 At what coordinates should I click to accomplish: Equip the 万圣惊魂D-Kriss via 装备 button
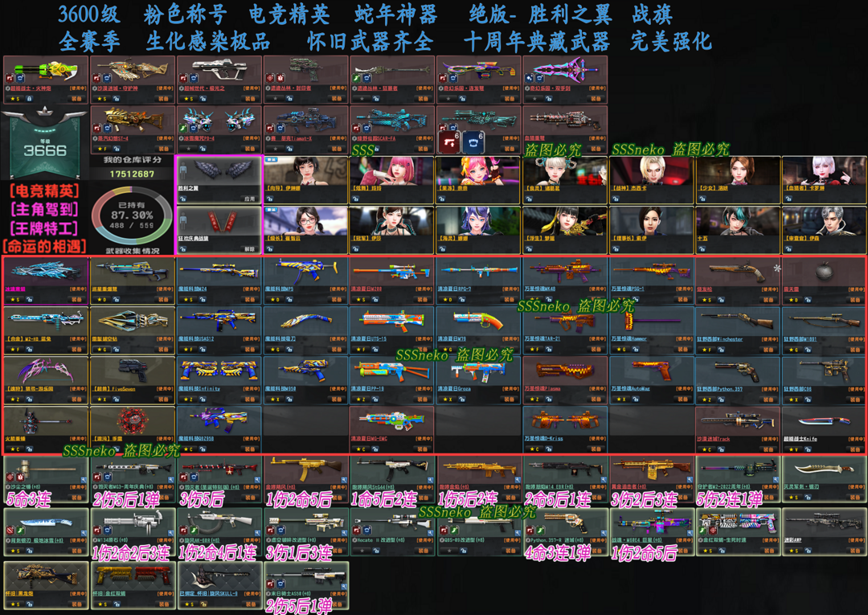(596, 449)
